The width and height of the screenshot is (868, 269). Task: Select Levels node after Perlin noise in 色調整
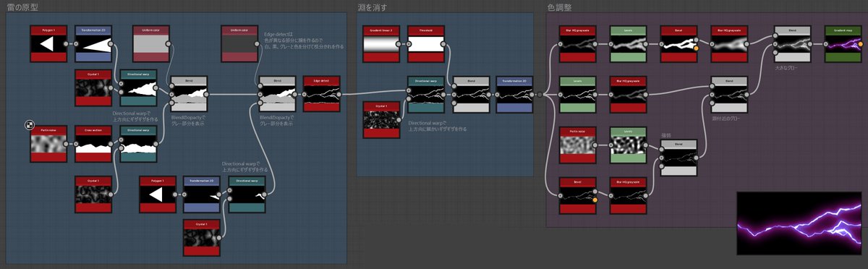[x=628, y=145]
